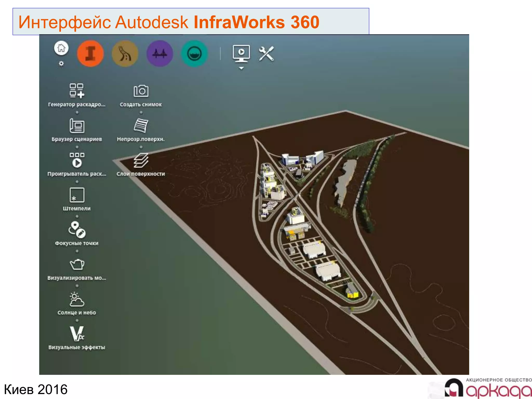
Task: Open Браузер сценариев icon
Action: (x=77, y=126)
